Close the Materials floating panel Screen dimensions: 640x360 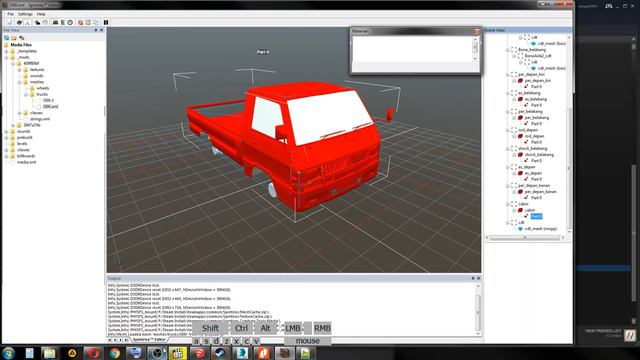[476, 31]
